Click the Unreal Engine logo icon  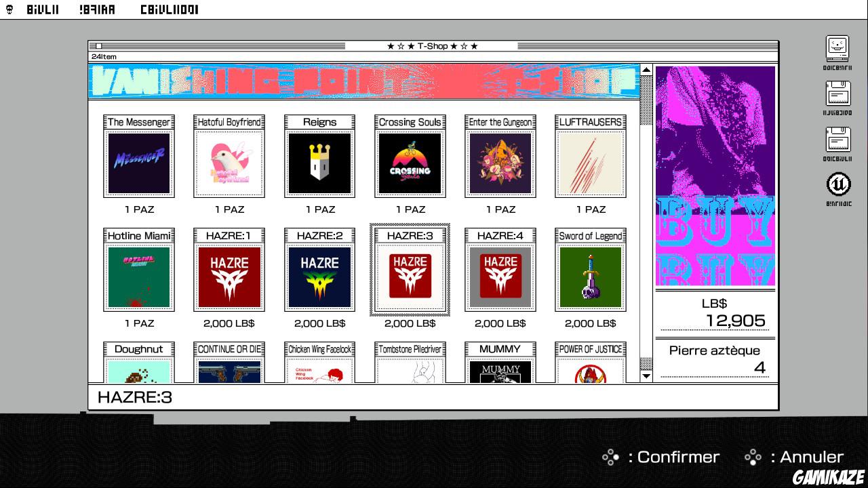point(838,185)
